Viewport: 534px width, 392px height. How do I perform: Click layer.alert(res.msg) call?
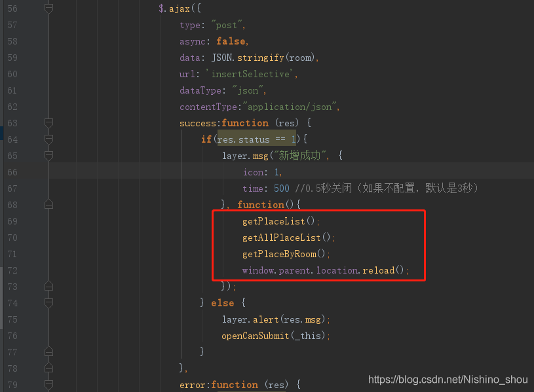[273, 319]
